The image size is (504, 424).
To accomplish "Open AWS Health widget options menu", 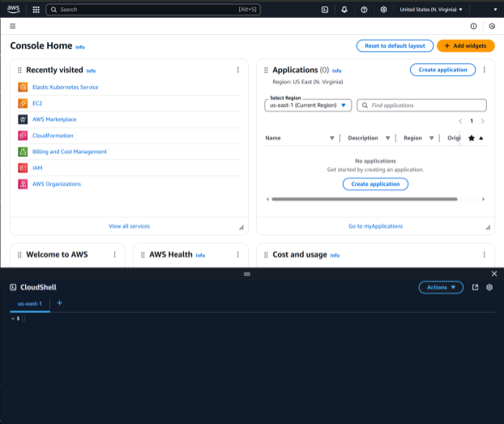I will (238, 255).
